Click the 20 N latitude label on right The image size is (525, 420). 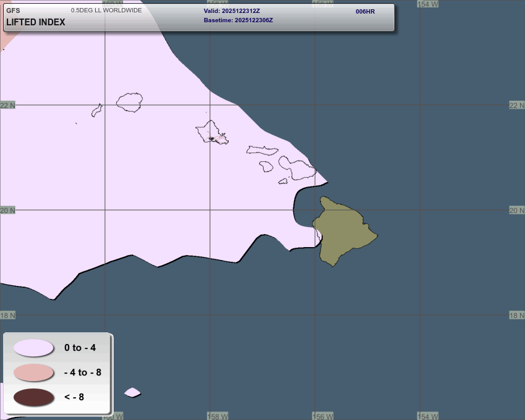click(x=516, y=211)
